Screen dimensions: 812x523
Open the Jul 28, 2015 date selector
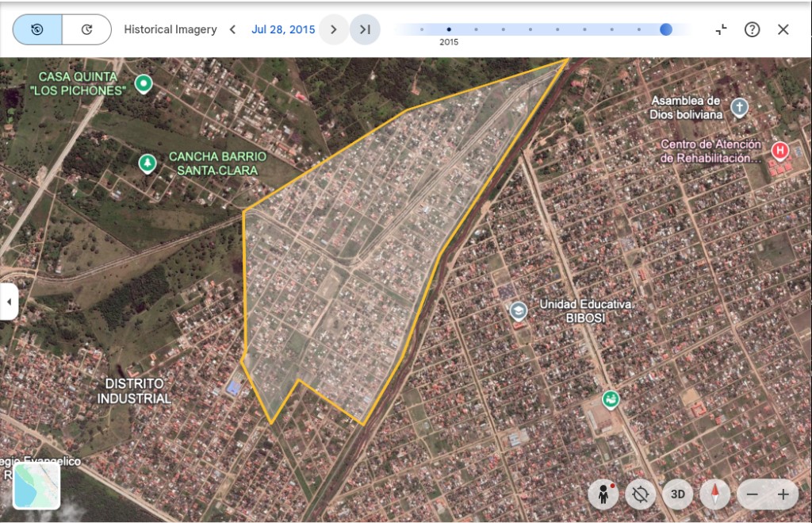click(283, 29)
